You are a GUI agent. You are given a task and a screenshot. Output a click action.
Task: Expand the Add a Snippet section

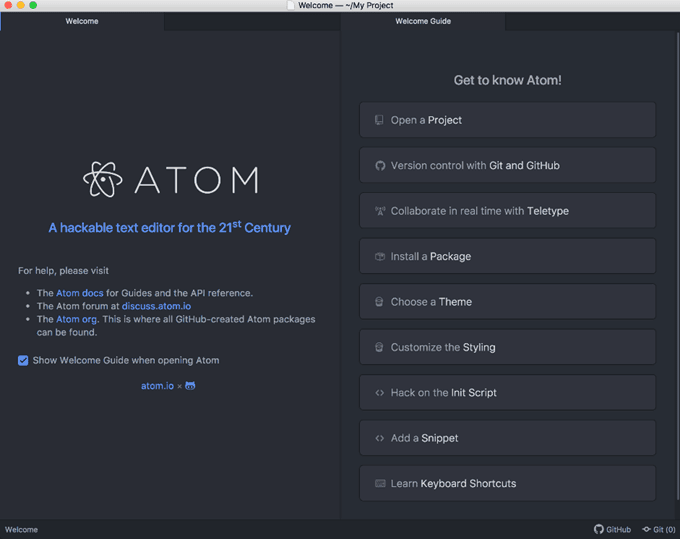[x=507, y=438]
